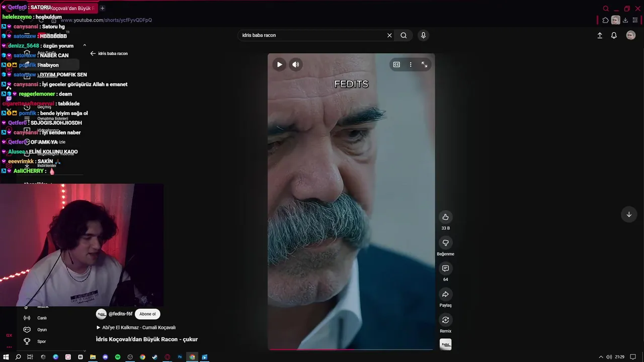Screen dimensions: 644x362
Task: Share the short via Paylaş
Action: point(445,294)
